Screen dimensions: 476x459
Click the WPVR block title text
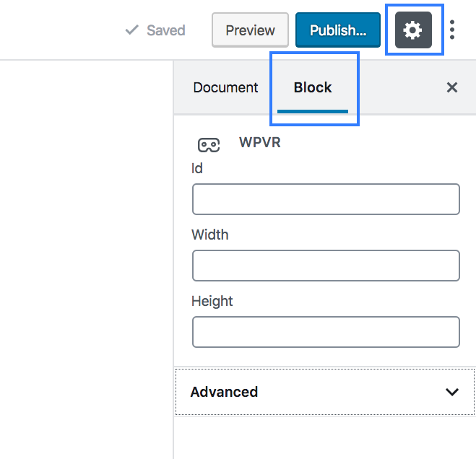pyautogui.click(x=260, y=142)
